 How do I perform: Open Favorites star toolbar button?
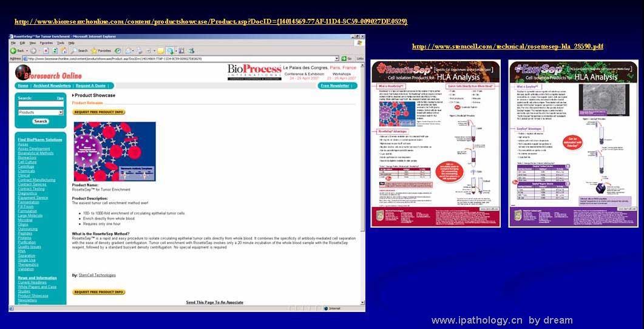(x=101, y=51)
